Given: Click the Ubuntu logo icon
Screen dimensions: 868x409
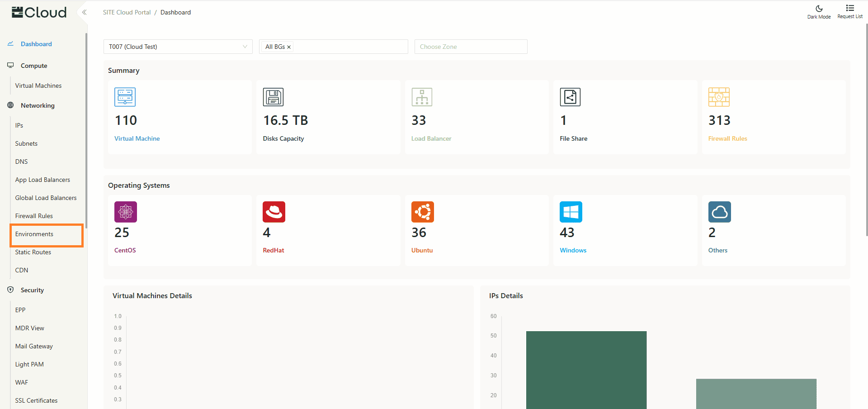Looking at the screenshot, I should pyautogui.click(x=422, y=212).
